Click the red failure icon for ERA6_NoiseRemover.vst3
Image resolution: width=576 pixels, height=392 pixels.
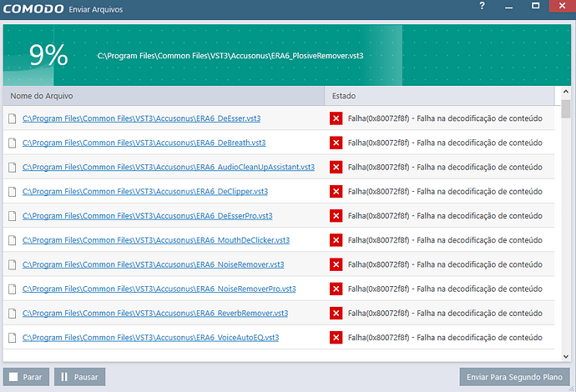click(336, 264)
